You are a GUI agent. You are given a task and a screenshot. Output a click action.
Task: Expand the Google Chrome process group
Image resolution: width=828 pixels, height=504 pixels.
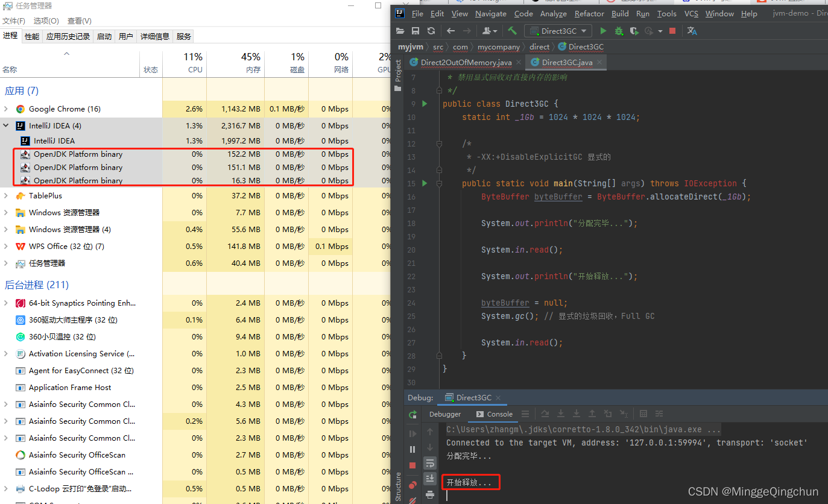[6, 109]
